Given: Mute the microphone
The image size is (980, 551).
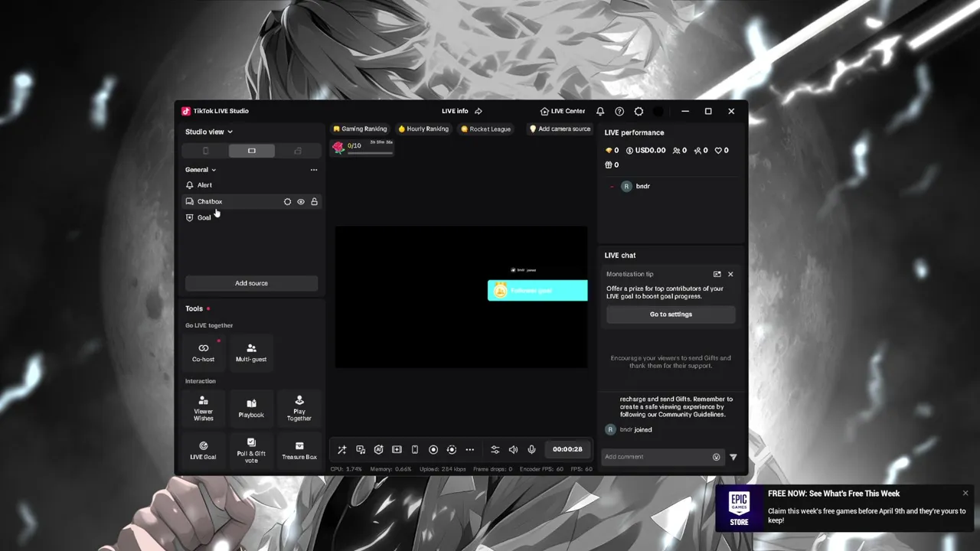Looking at the screenshot, I should [531, 449].
